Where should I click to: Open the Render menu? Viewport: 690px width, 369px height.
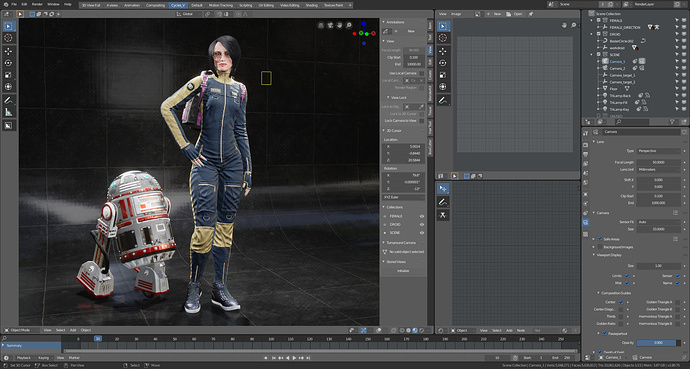point(37,4)
